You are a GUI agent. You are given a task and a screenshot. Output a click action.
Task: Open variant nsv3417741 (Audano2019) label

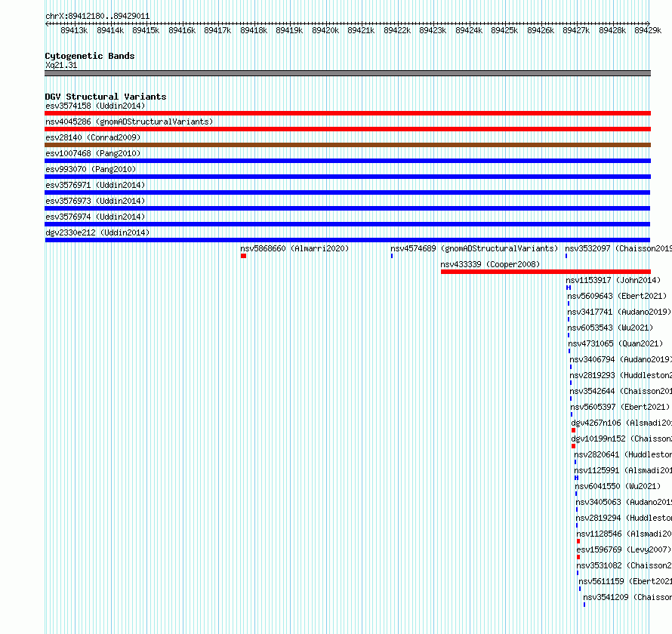click(x=619, y=312)
